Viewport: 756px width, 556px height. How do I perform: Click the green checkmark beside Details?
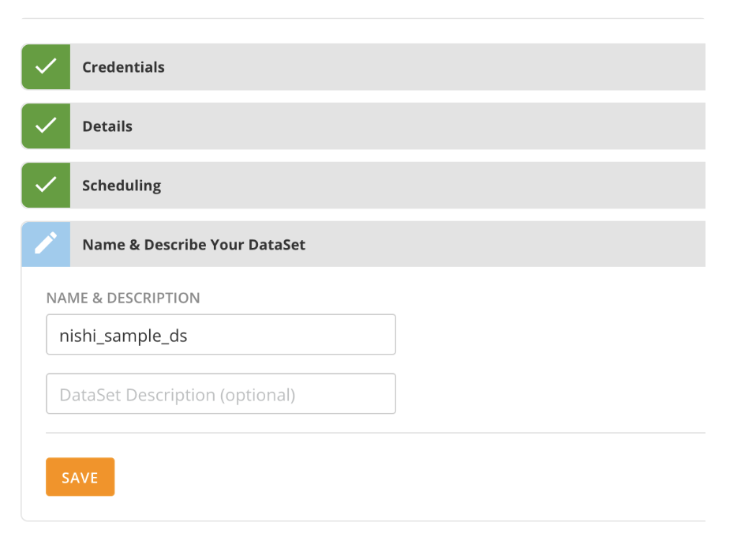[46, 126]
